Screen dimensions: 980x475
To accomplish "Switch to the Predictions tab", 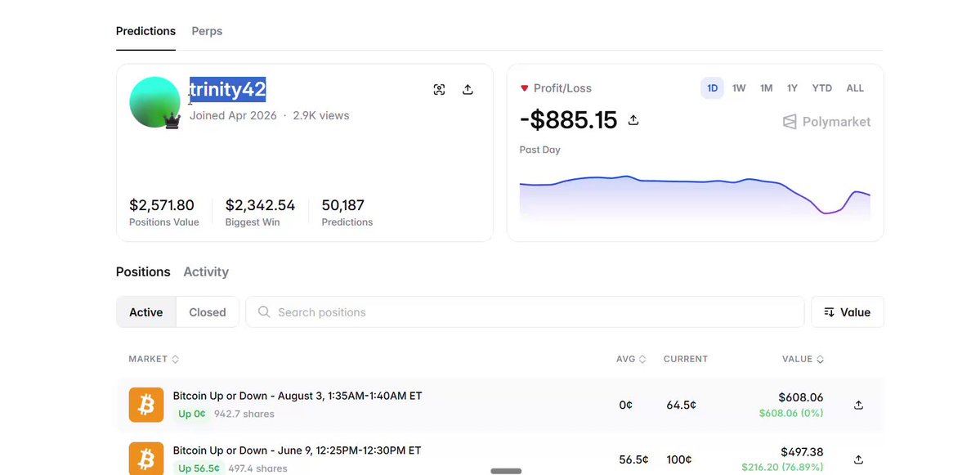I will tap(145, 31).
